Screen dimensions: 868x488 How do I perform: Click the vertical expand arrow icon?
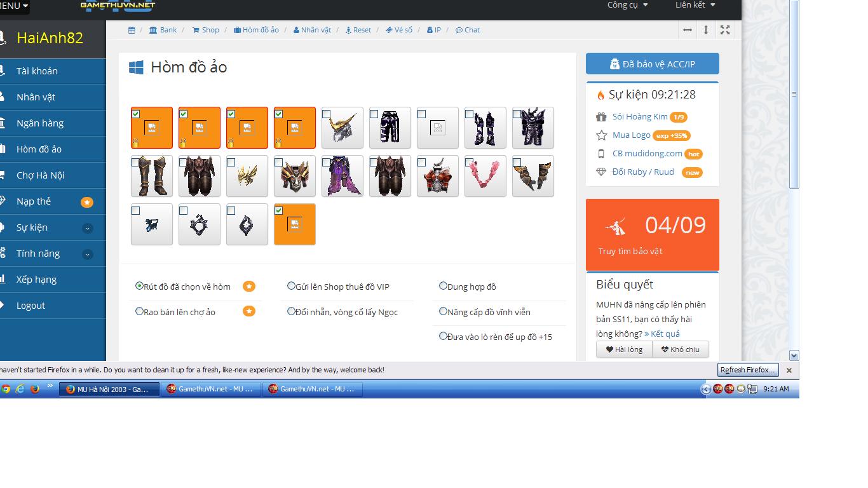[706, 30]
